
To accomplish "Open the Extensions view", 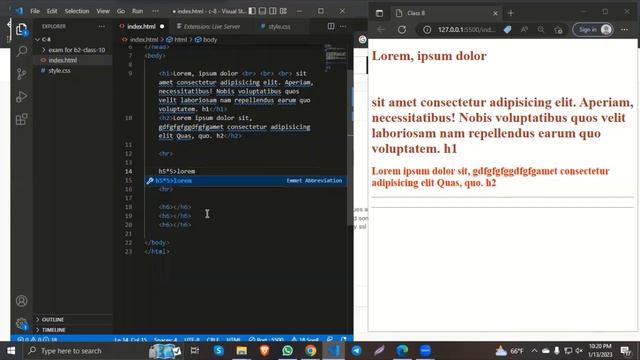I will tap(22, 119).
